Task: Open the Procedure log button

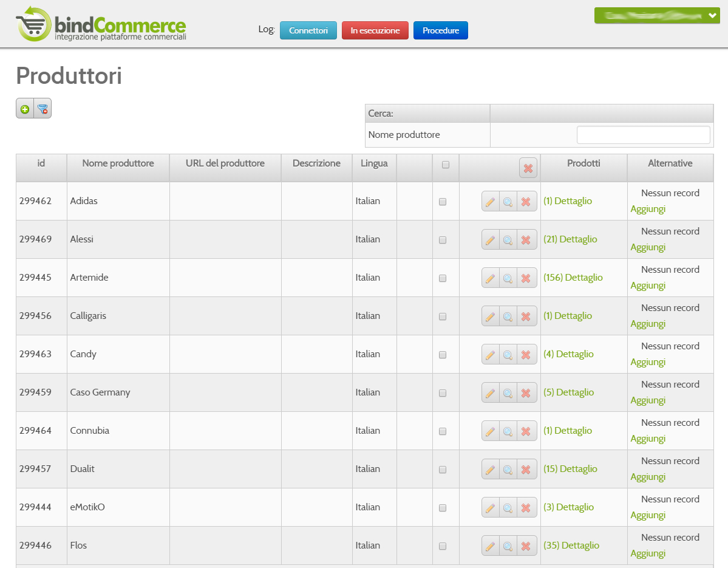Action: (x=441, y=30)
